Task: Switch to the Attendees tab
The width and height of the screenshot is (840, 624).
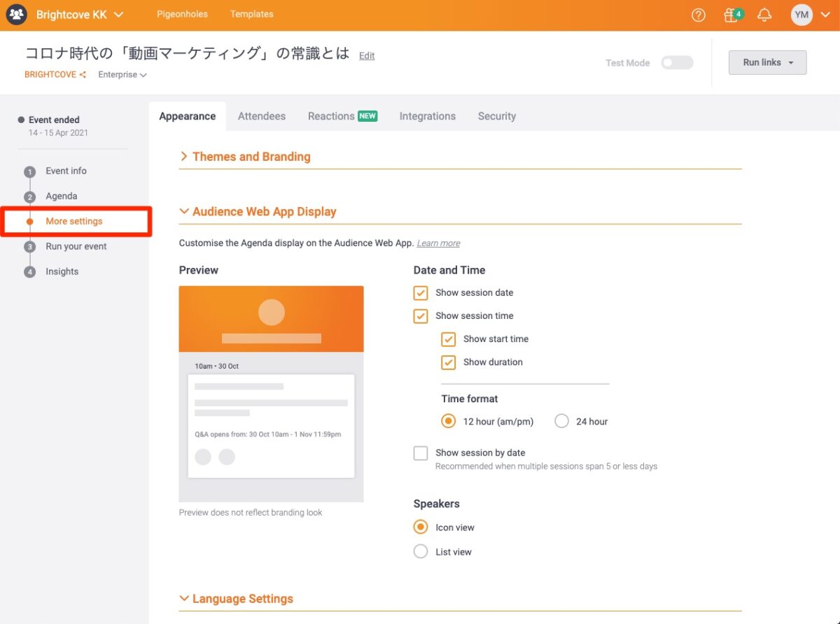Action: pos(261,116)
